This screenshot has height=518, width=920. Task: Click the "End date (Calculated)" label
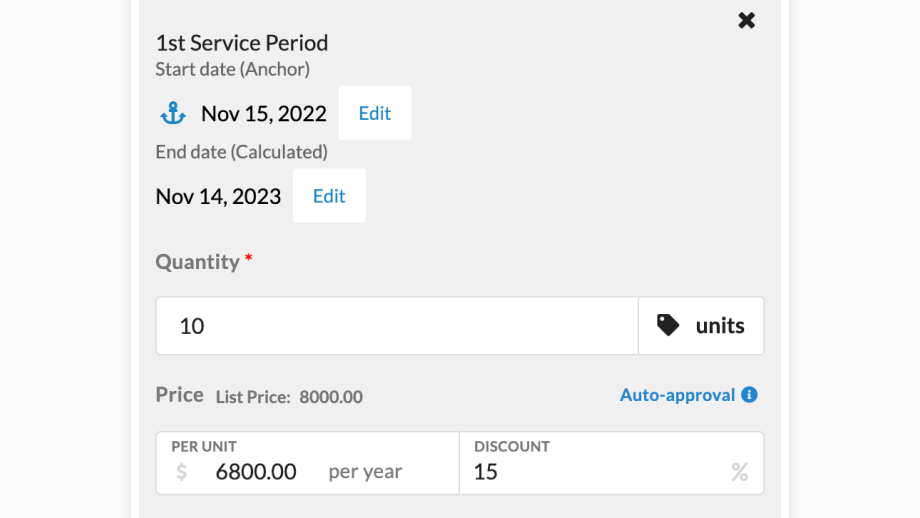241,152
